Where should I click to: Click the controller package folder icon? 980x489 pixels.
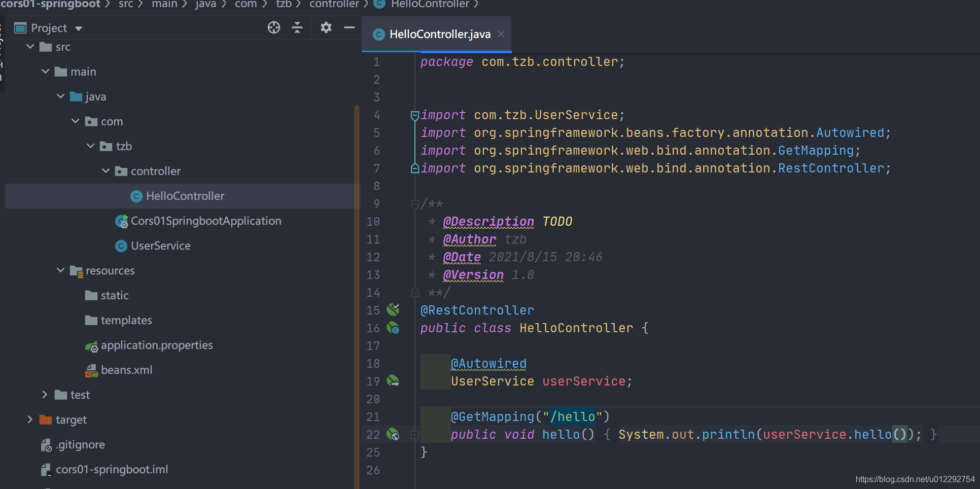pyautogui.click(x=121, y=171)
